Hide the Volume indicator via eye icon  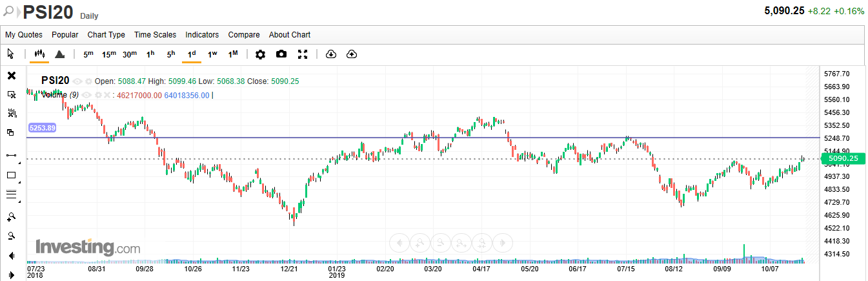[86, 95]
